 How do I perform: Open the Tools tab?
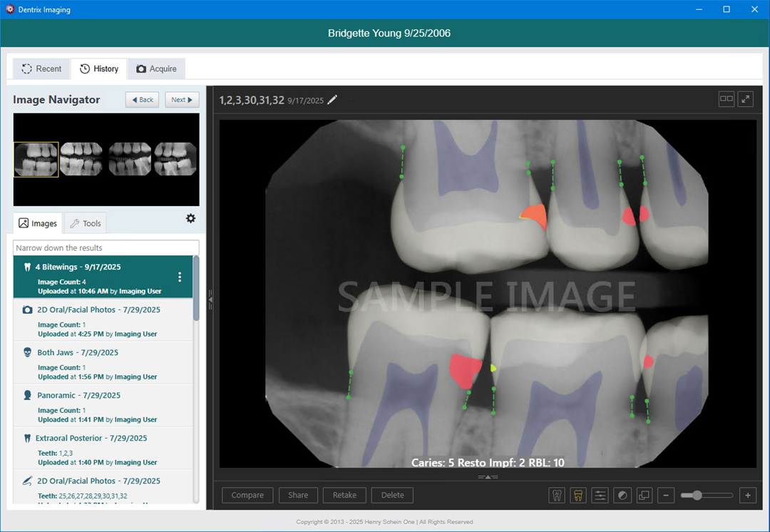coord(85,223)
